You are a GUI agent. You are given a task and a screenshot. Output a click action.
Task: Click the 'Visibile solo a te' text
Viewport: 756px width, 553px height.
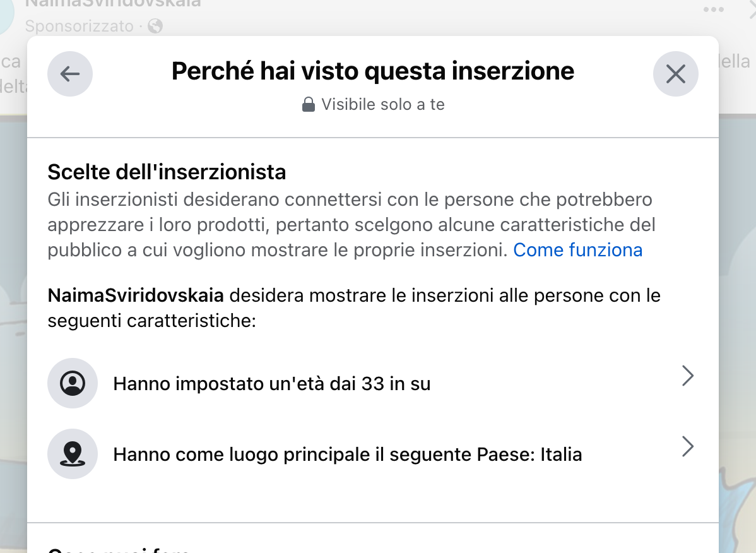point(383,104)
